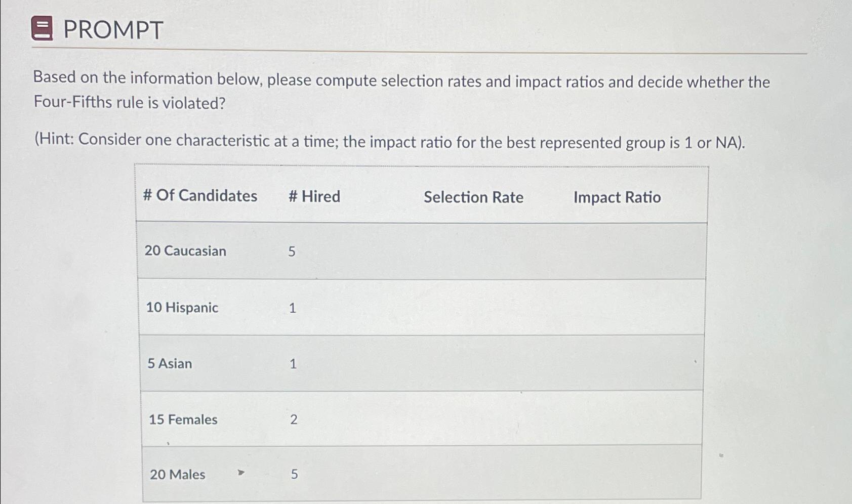The height and width of the screenshot is (504, 852).
Task: Click the hint text starting with '(Hint:'
Action: (x=389, y=141)
